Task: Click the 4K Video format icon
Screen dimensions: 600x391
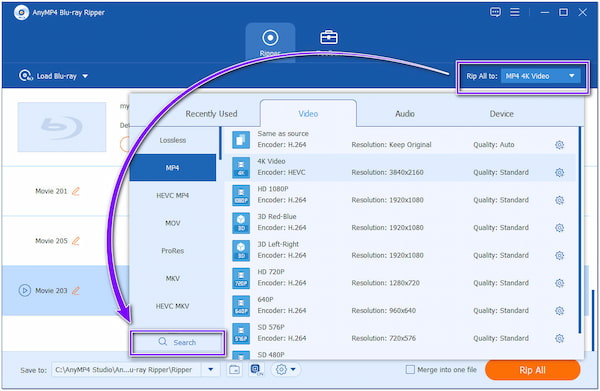Action: coord(241,168)
